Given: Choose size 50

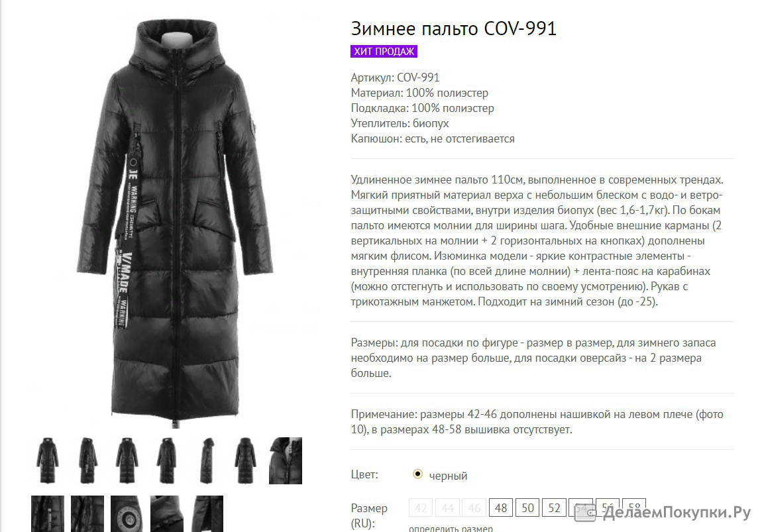Looking at the screenshot, I should tap(527, 507).
